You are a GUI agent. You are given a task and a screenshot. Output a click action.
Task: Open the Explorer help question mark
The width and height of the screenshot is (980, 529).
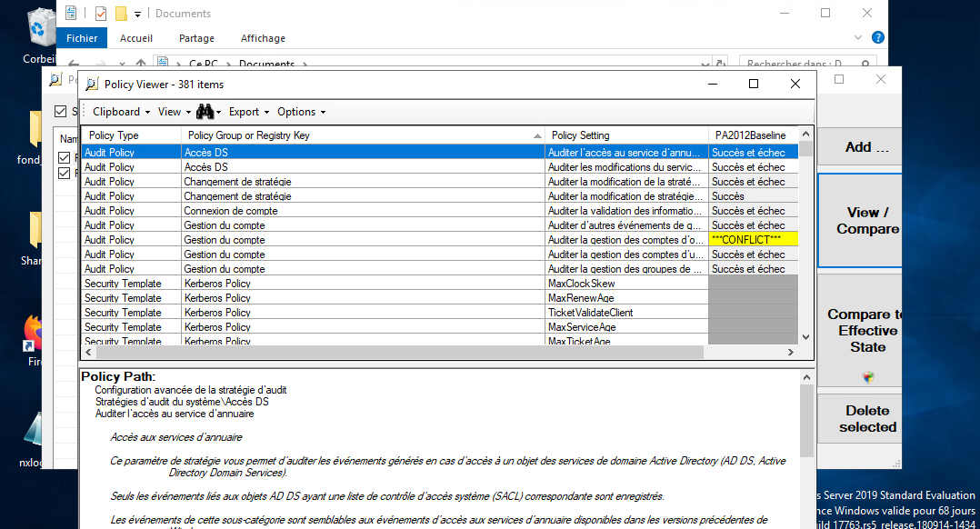click(x=877, y=38)
